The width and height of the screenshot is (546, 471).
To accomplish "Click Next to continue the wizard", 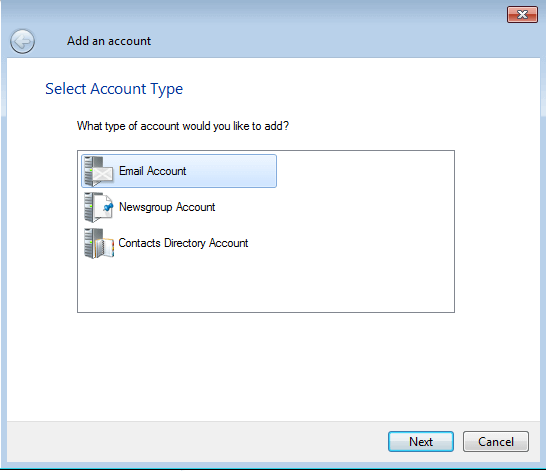I will coord(421,441).
